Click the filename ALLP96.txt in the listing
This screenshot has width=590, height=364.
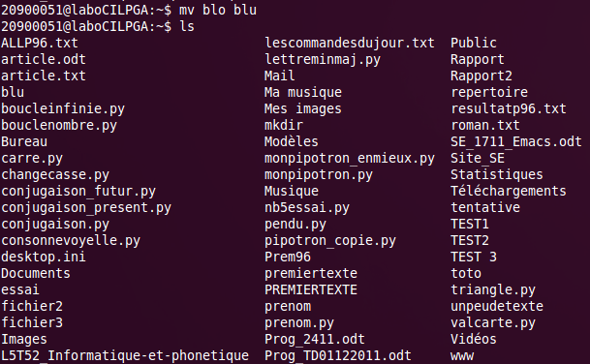(x=40, y=43)
